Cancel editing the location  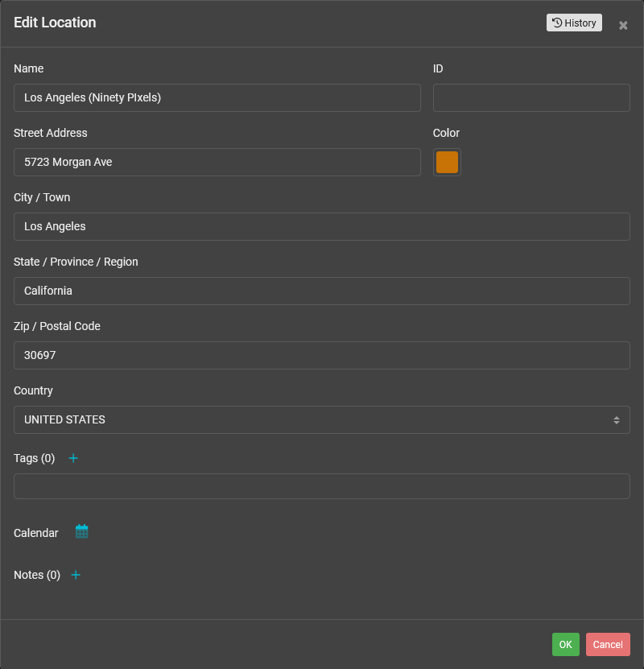pos(608,644)
